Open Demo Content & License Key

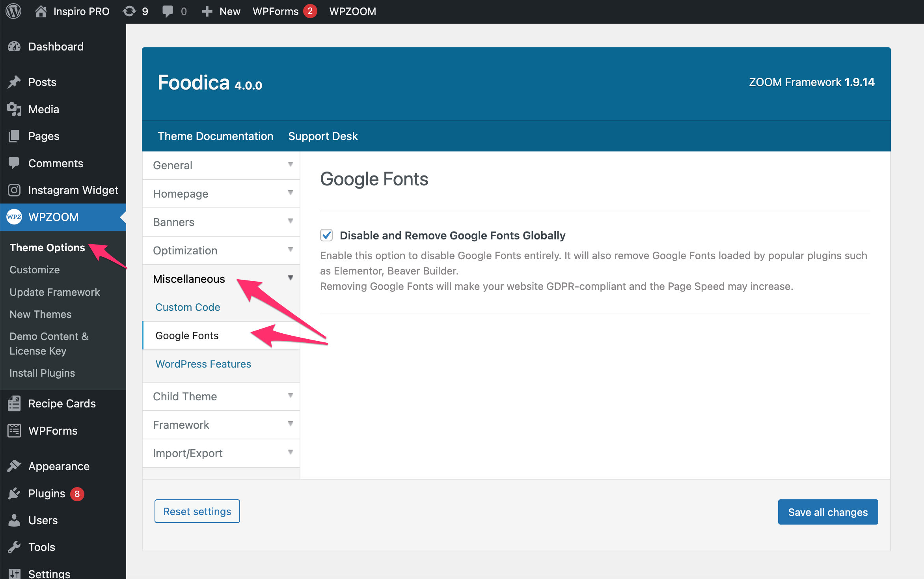49,344
